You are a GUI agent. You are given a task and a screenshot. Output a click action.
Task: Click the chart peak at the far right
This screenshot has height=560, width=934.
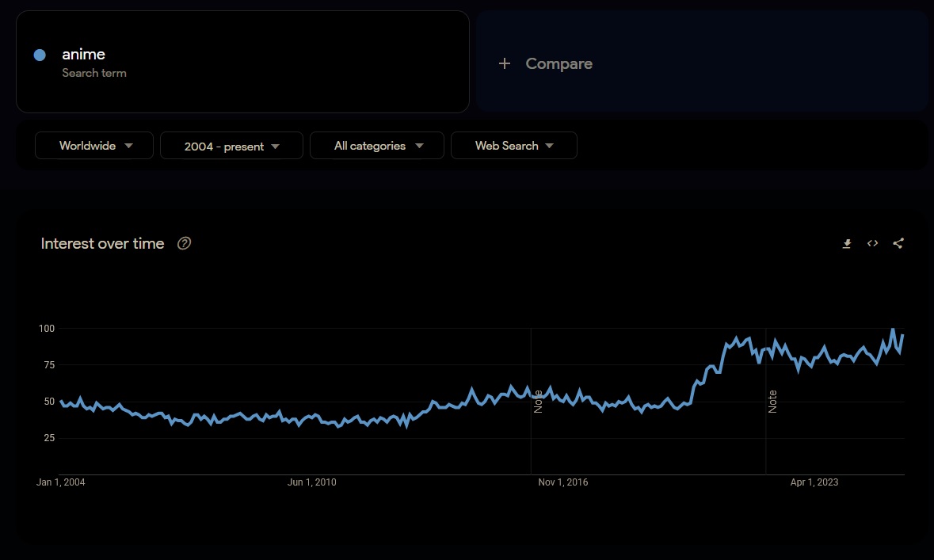892,330
